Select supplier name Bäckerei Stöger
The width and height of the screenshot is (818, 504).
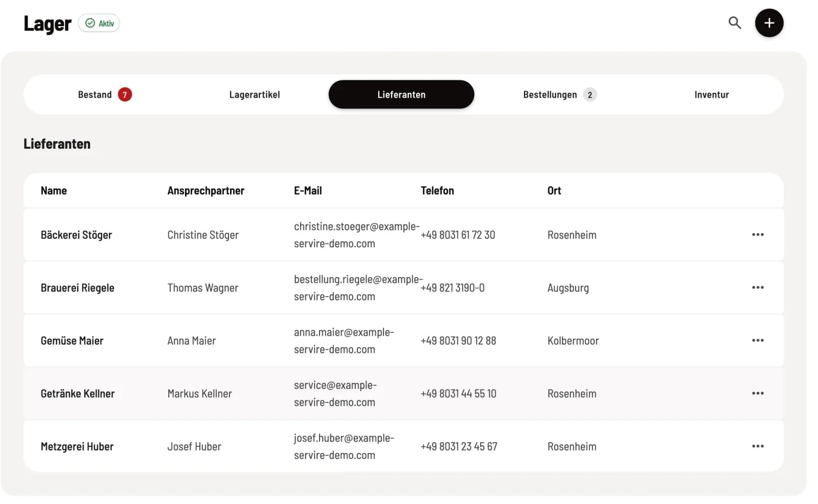pos(76,235)
